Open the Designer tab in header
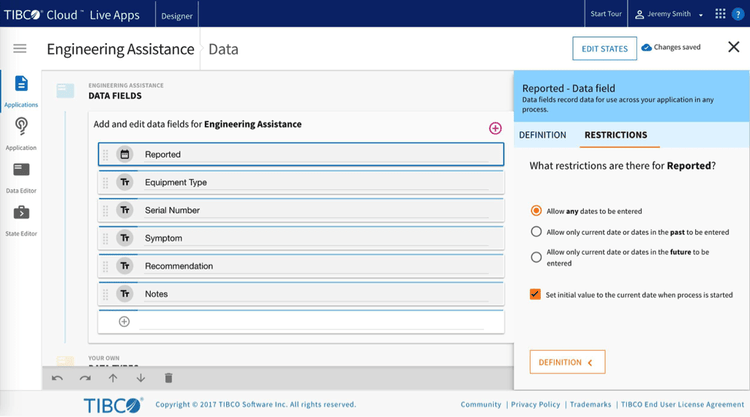Image resolution: width=750 pixels, height=417 pixels. (176, 16)
